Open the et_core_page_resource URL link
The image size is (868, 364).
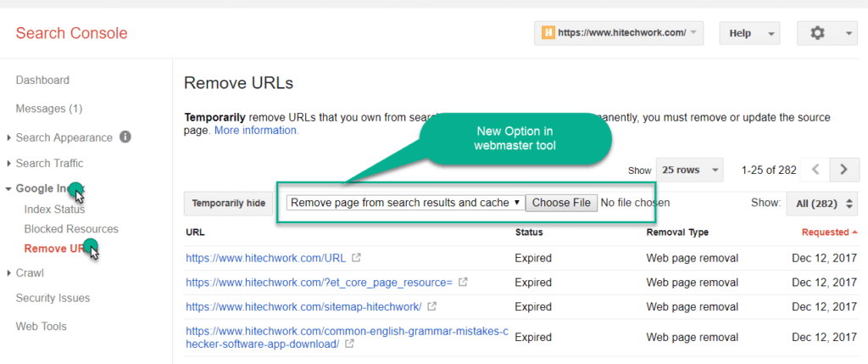[319, 282]
